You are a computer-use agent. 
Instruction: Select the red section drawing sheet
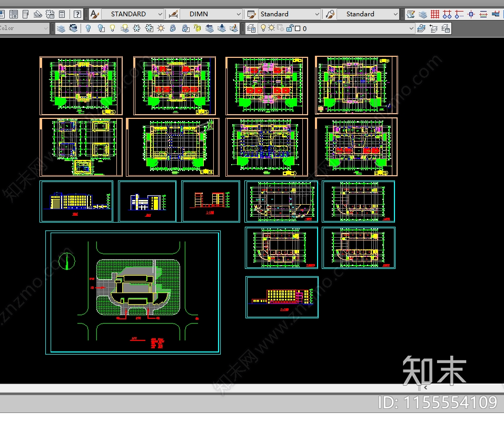(211, 202)
